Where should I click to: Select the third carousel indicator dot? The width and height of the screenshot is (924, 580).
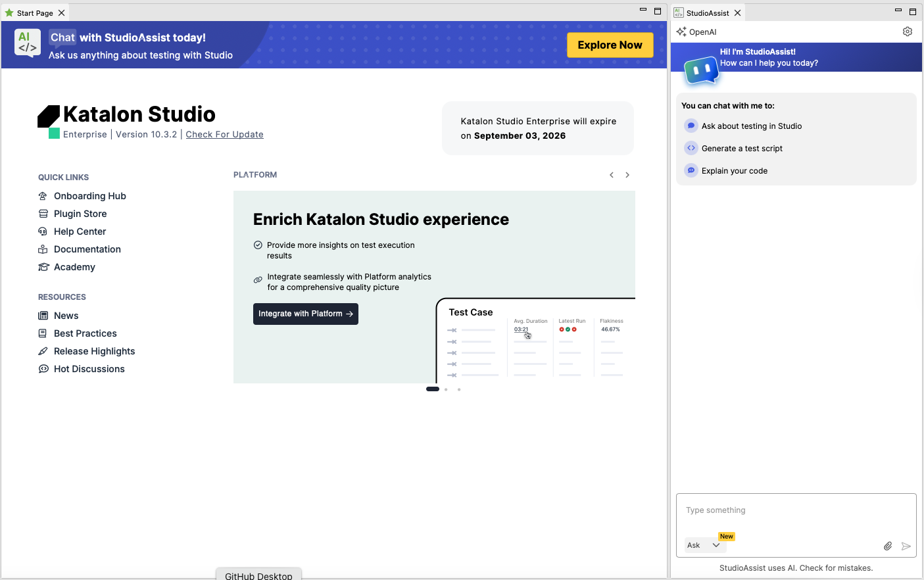pos(459,389)
